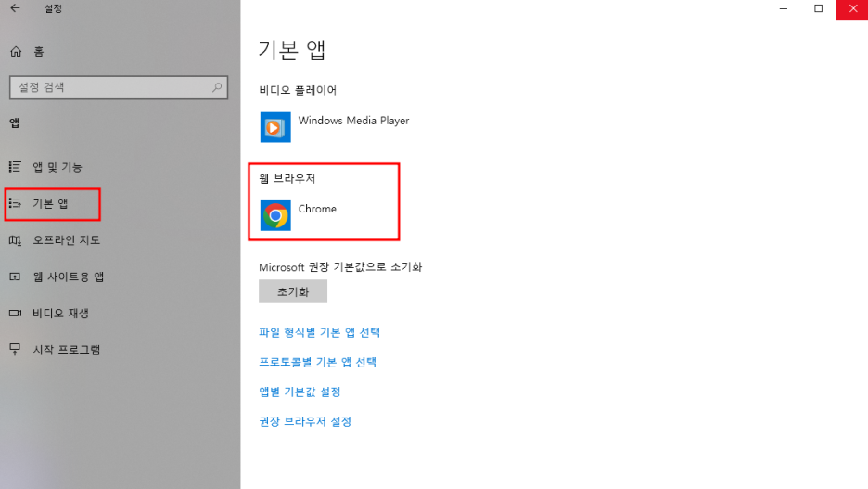Click Microsoft 권장 기본값으로 초기화 text
Image resolution: width=868 pixels, height=489 pixels.
tap(340, 267)
